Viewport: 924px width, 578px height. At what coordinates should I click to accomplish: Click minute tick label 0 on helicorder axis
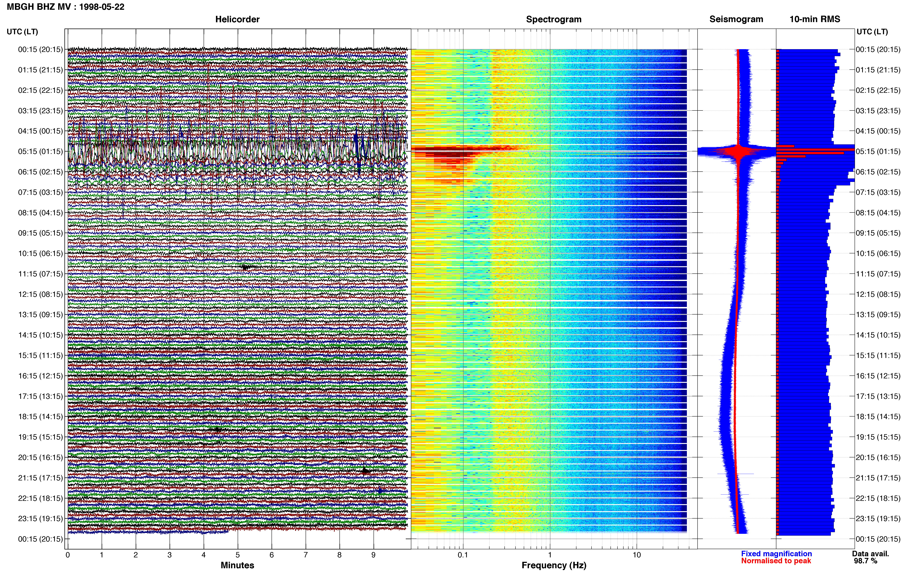tap(68, 555)
